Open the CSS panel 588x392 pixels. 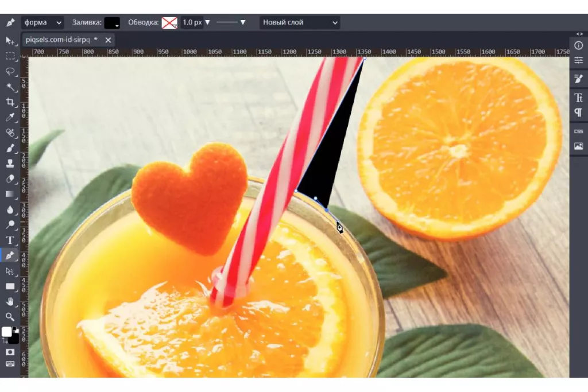[579, 131]
